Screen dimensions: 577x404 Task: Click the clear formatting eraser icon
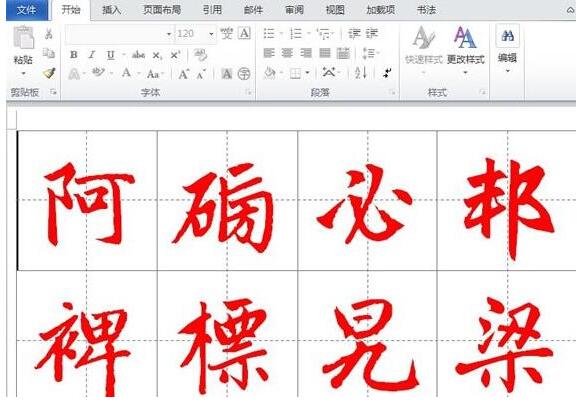pyautogui.click(x=201, y=55)
